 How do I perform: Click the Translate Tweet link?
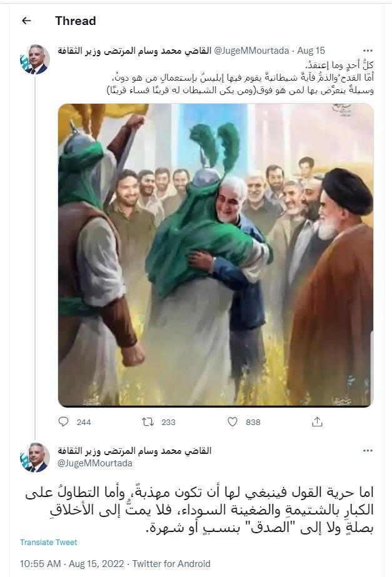(x=49, y=543)
